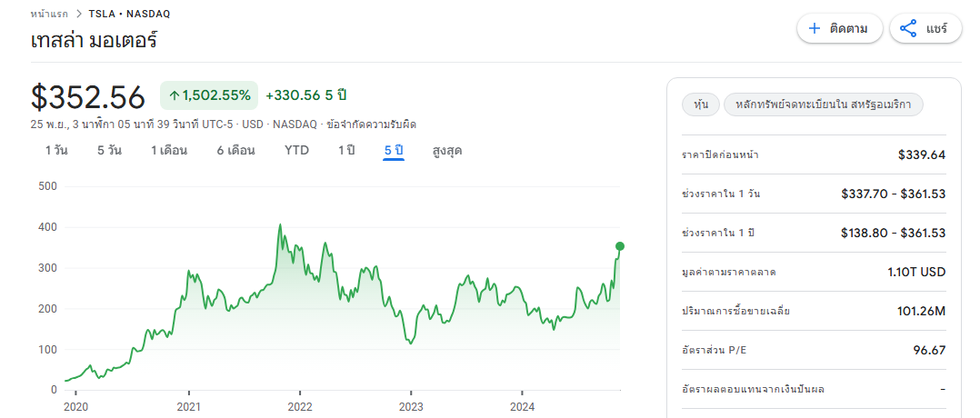Image resolution: width=980 pixels, height=418 pixels.
Task: Click the 500 y-axis label
Action: [47, 186]
